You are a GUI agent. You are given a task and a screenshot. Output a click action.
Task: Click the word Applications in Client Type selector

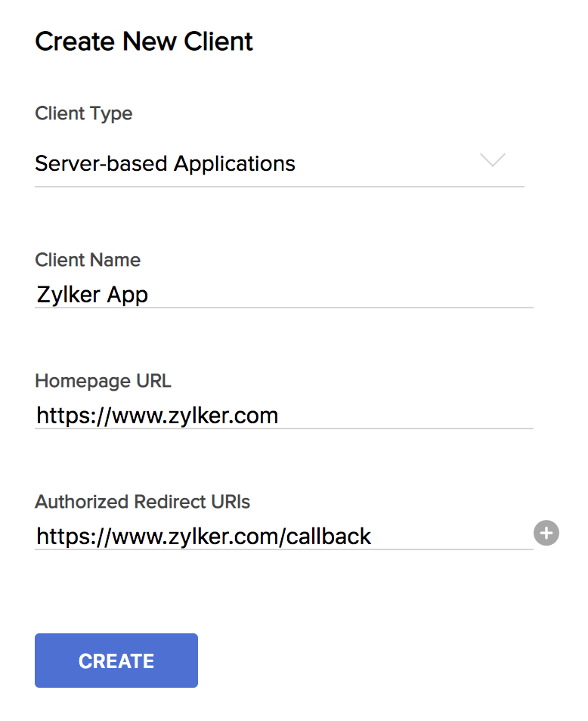[234, 163]
